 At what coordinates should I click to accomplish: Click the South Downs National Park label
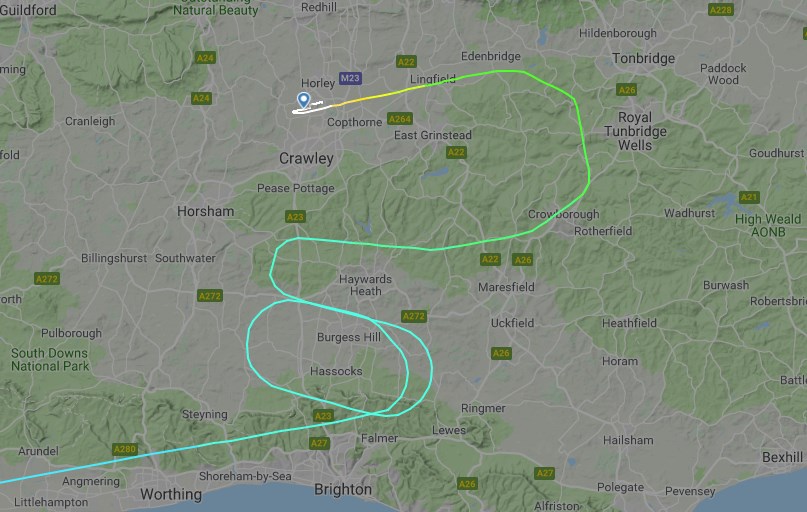click(x=50, y=360)
